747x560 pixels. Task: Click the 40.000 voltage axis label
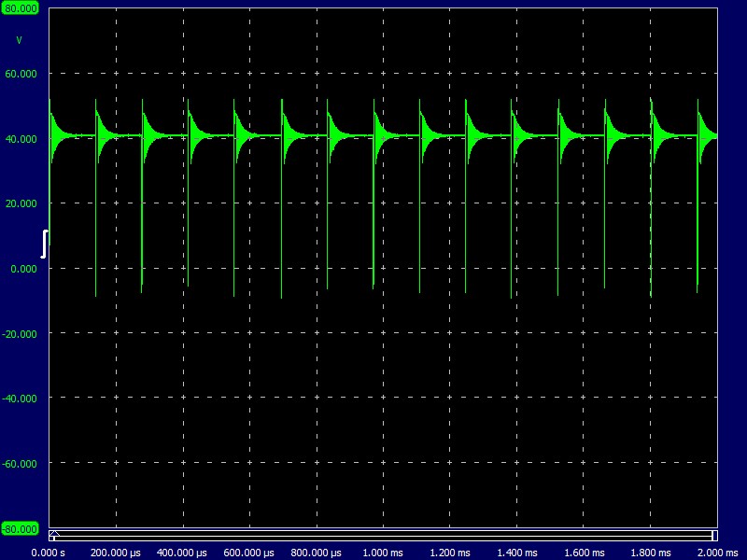coord(21,139)
